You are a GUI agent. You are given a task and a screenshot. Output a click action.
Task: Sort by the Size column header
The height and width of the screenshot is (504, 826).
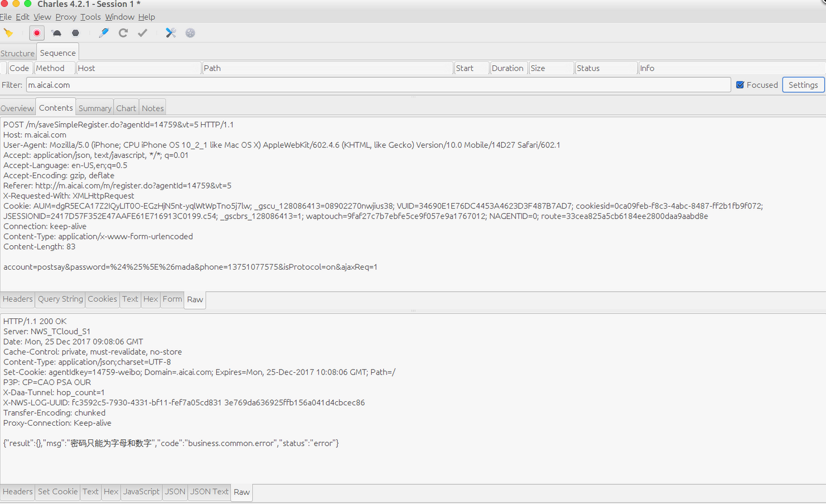point(551,68)
